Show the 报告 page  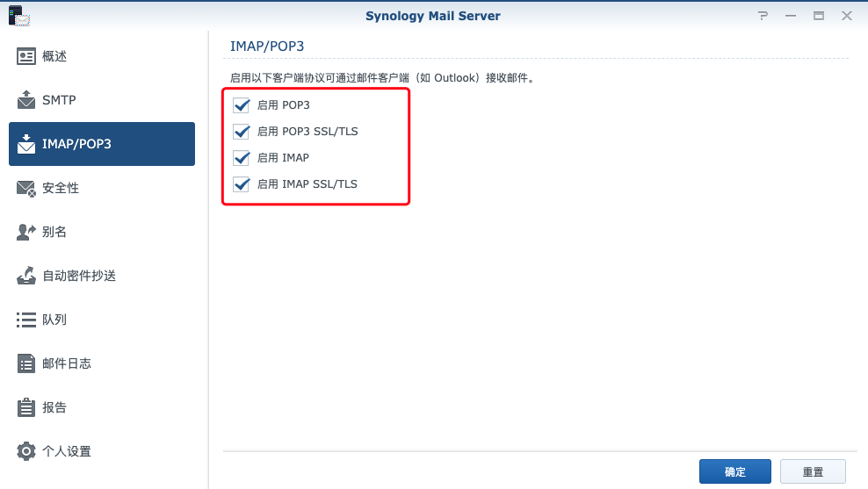pos(102,407)
